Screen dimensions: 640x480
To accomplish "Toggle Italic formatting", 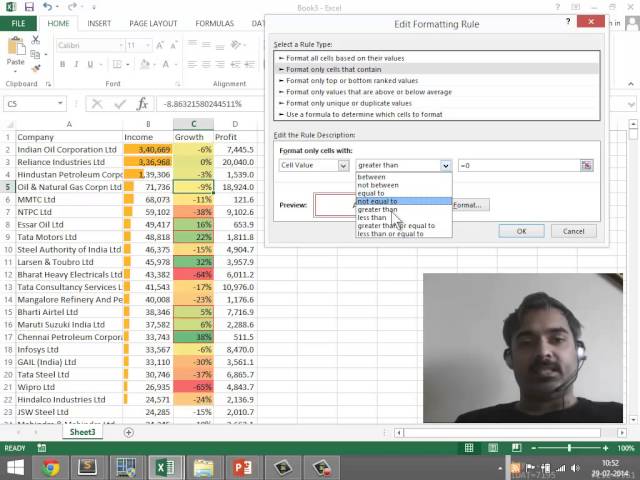I will pyautogui.click(x=76, y=64).
